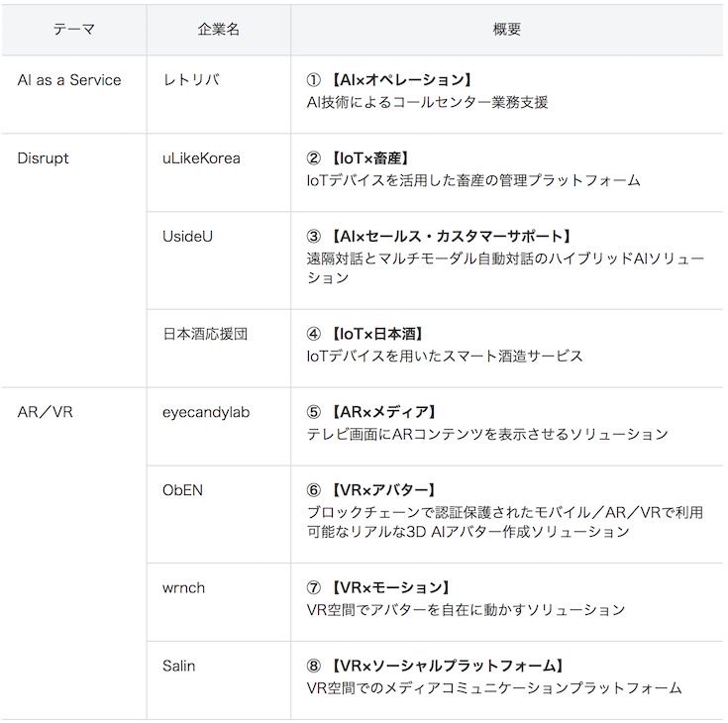
Task: Click the UsideU company name
Action: [x=187, y=236]
